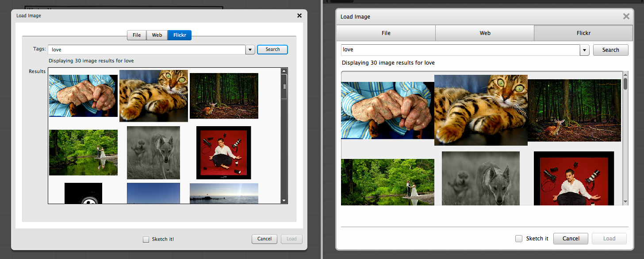This screenshot has height=259, width=644.
Task: Tick the "Sketch it" checkbox in right dialog
Action: (x=519, y=239)
